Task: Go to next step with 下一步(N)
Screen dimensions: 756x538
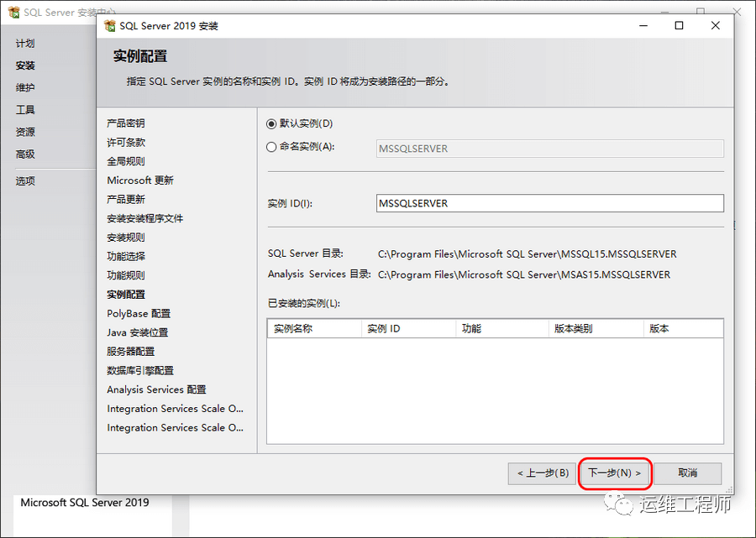Action: tap(615, 473)
